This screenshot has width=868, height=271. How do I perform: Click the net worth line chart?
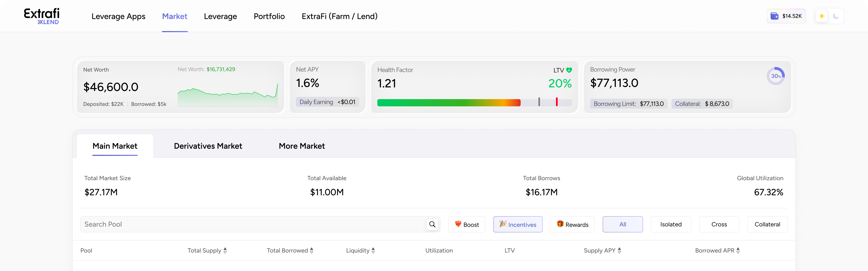click(228, 95)
